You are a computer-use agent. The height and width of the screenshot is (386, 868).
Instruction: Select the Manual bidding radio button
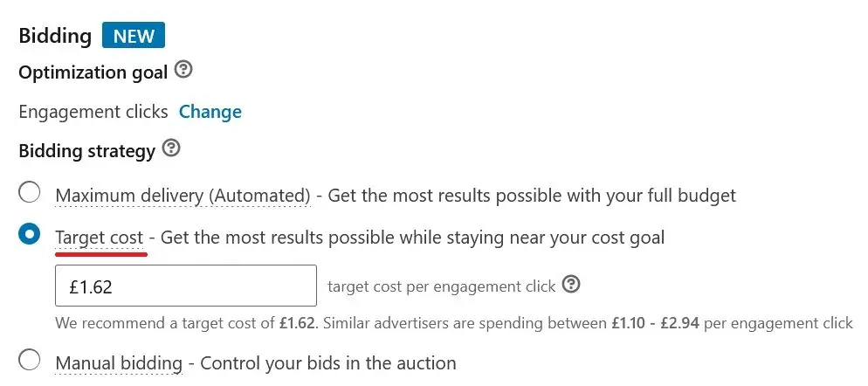(29, 360)
